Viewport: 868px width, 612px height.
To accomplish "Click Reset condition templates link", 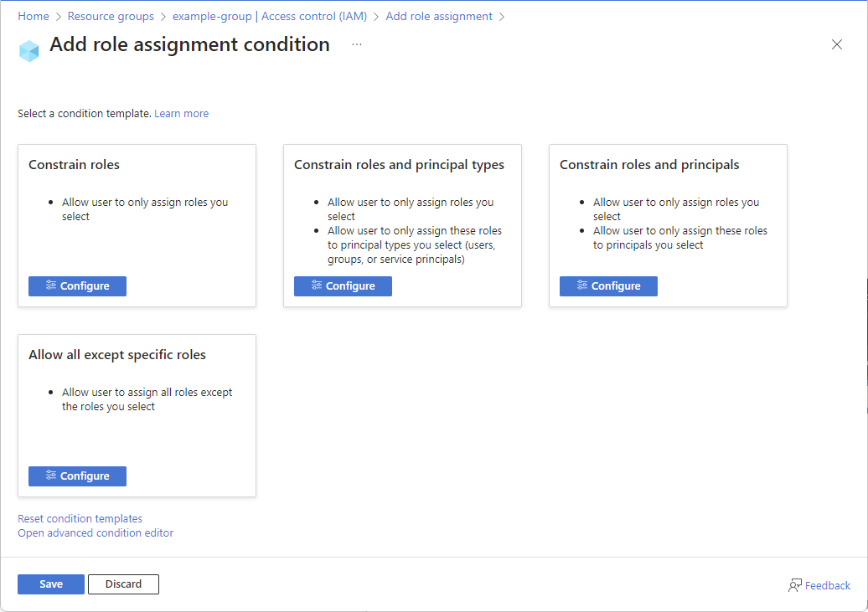I will (x=80, y=519).
